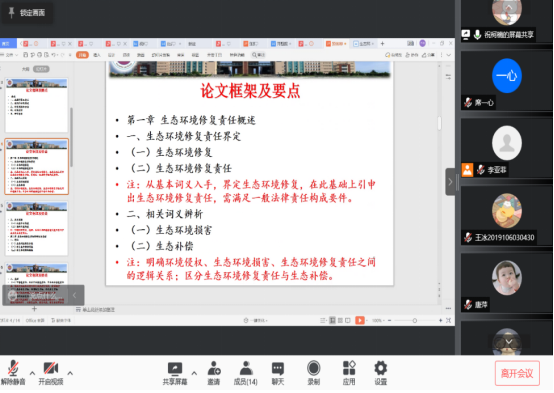The width and height of the screenshot is (554, 393).
Task: Open the 应用 apps icon
Action: 349,373
